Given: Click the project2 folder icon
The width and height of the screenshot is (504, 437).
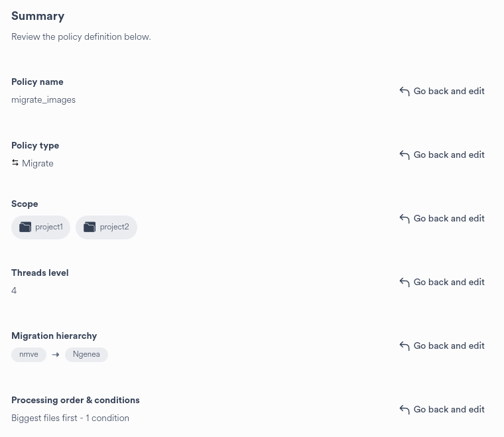Looking at the screenshot, I should coord(90,227).
